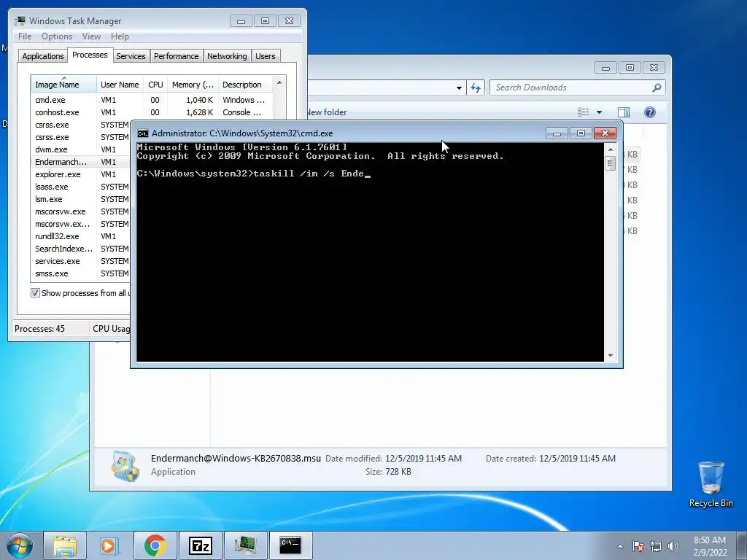Viewport: 747px width, 560px height.
Task: Open network status icon in tray
Action: tap(656, 546)
